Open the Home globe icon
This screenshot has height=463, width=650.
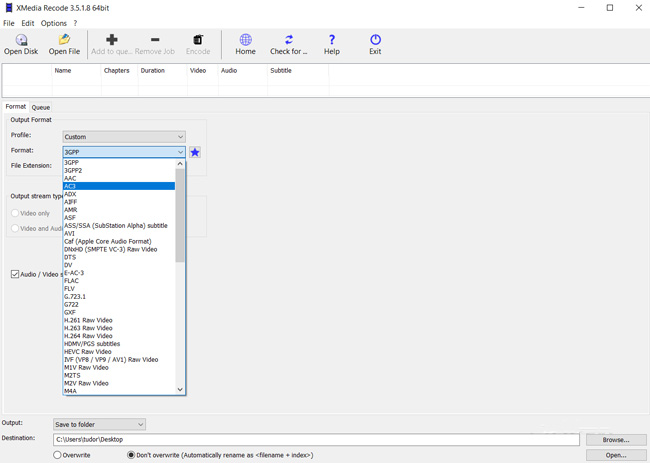[245, 39]
